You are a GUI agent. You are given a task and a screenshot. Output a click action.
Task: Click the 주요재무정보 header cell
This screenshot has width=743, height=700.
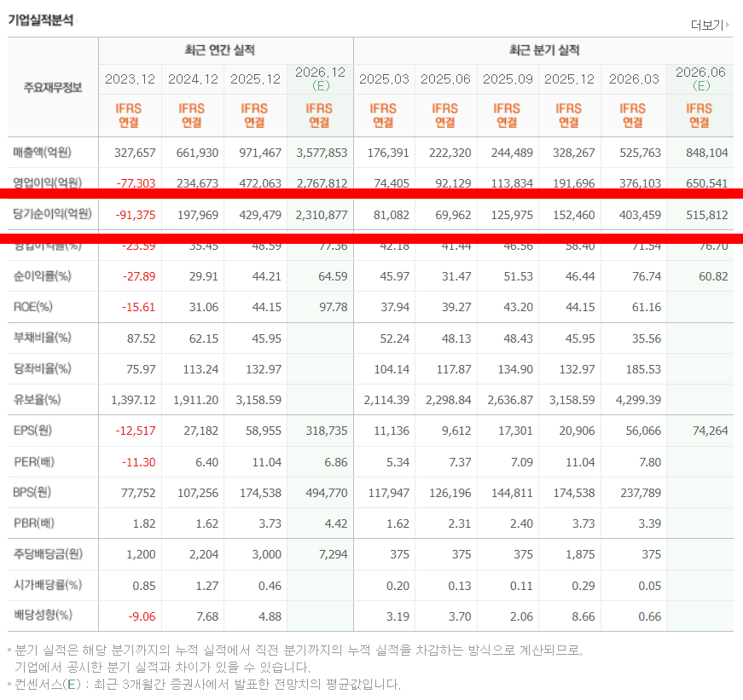(x=53, y=87)
